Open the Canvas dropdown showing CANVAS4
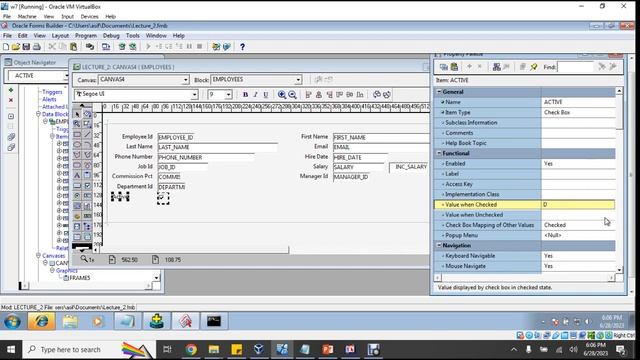 (x=186, y=80)
